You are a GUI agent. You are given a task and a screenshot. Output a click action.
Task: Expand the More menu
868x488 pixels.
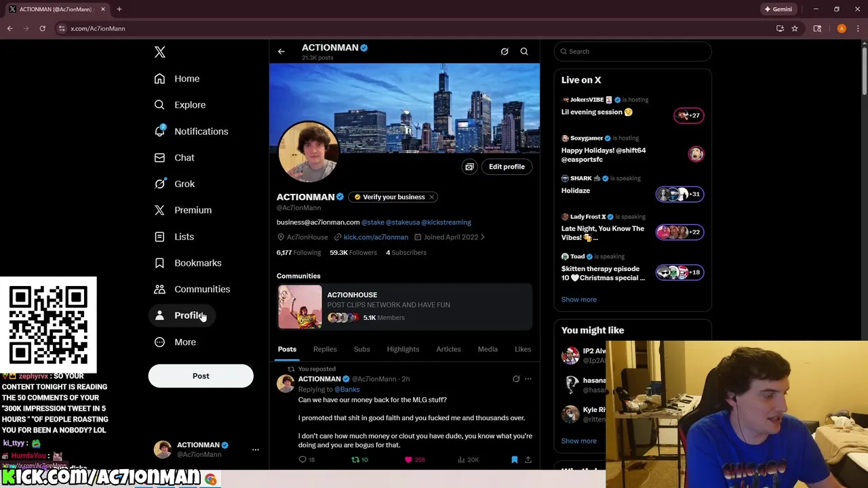point(175,342)
